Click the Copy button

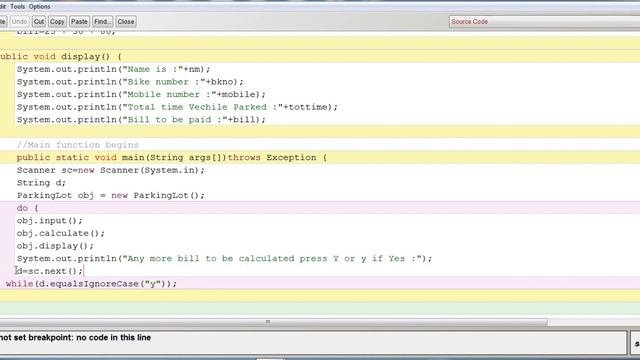pos(57,22)
